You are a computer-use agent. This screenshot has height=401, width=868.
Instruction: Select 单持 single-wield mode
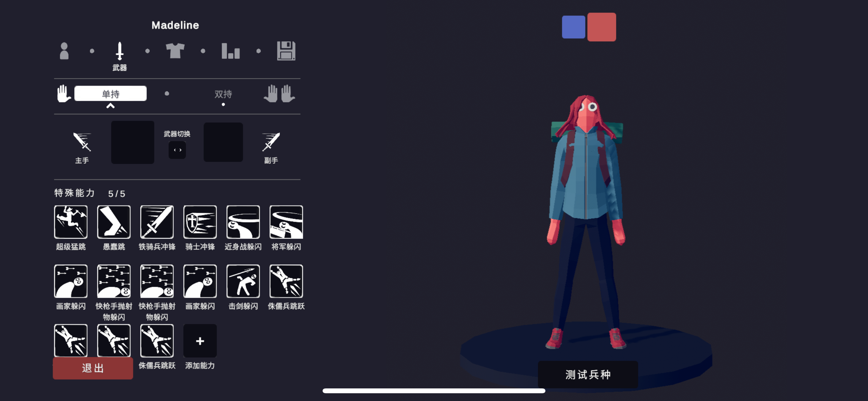110,93
